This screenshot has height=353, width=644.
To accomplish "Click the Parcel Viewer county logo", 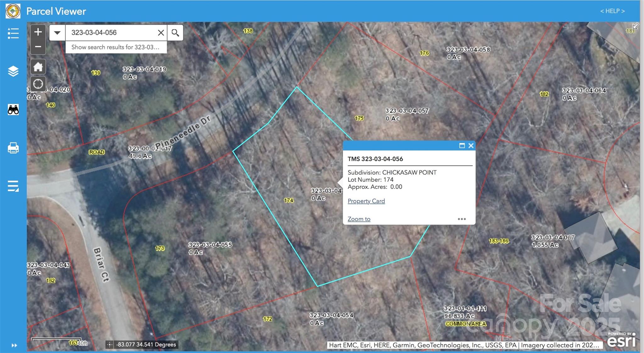I will tap(13, 11).
